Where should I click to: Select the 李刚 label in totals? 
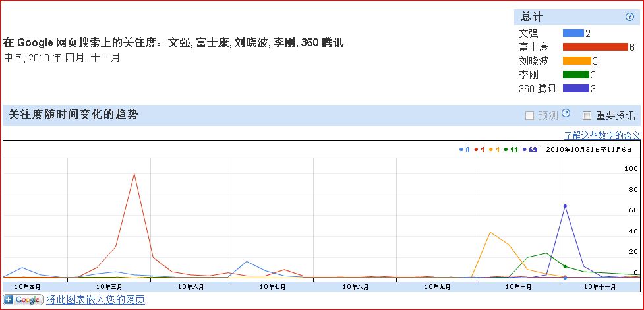click(529, 75)
